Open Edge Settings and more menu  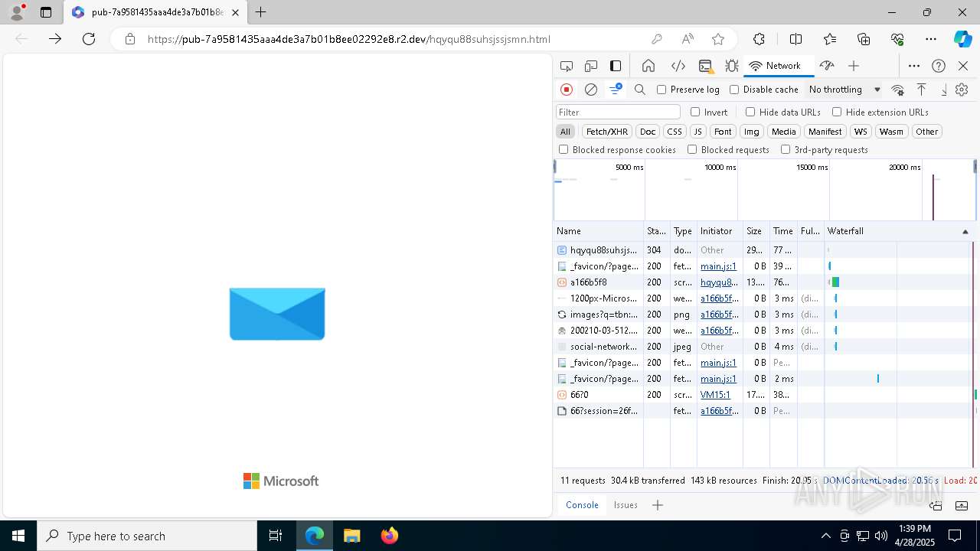point(930,39)
